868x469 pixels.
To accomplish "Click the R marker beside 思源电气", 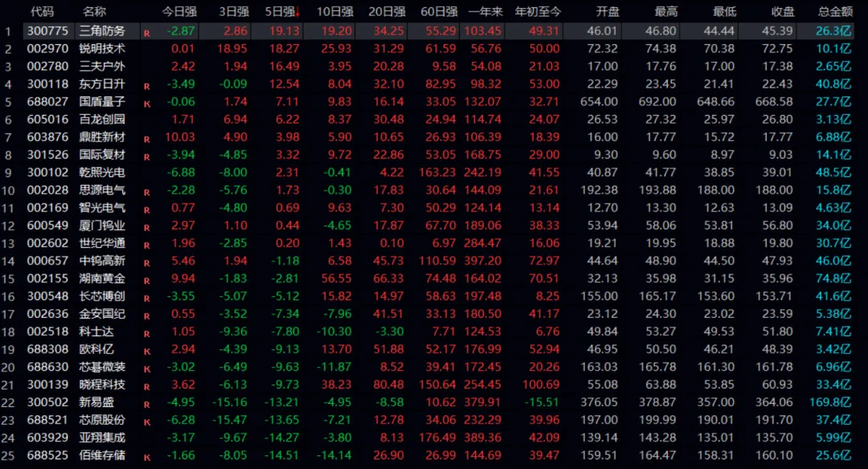I will click(x=147, y=193).
